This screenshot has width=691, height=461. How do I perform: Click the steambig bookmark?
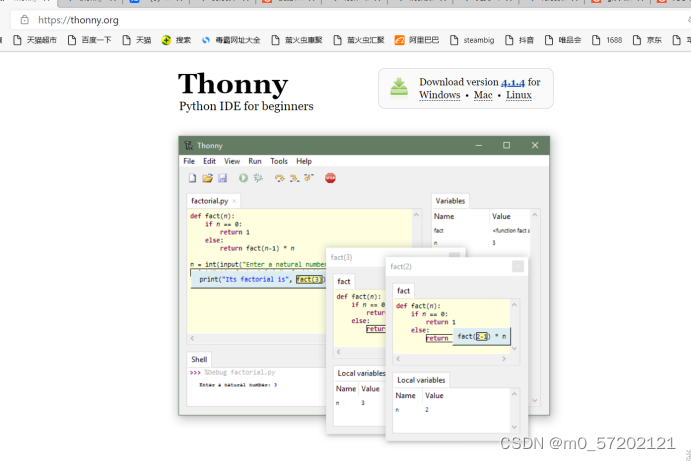[472, 40]
